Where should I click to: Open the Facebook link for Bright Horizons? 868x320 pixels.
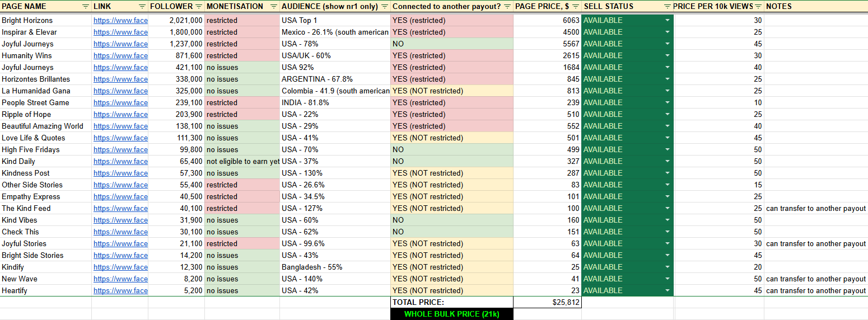pos(120,20)
